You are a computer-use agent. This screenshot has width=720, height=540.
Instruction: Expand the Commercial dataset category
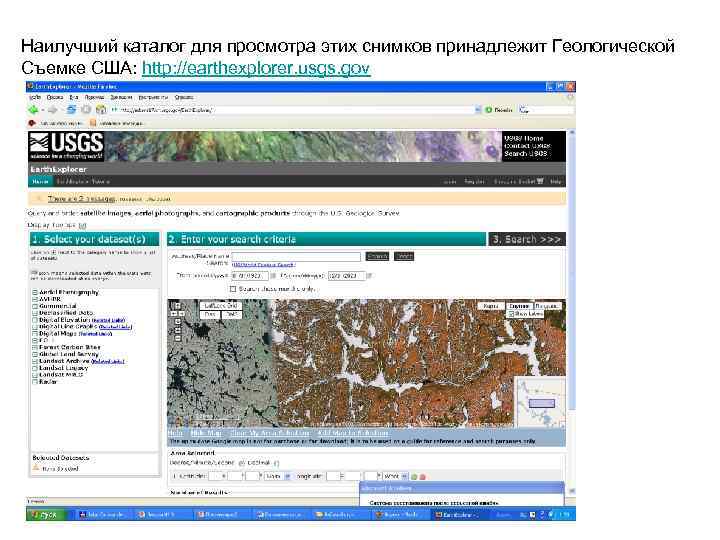click(x=34, y=306)
